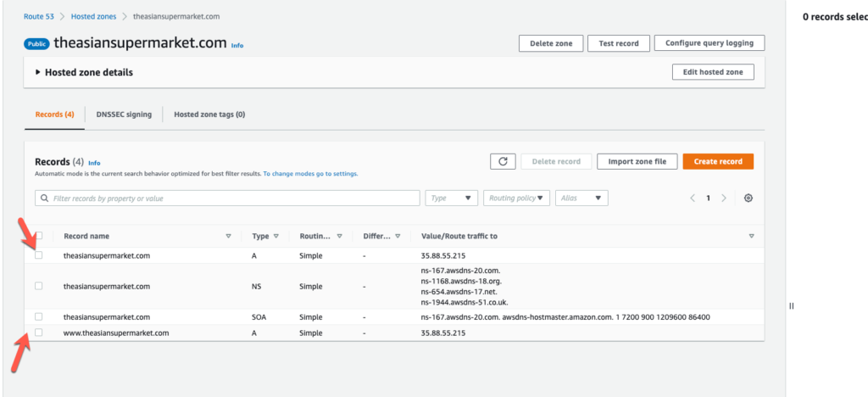
Task: Click the disabled Delete record button
Action: pos(556,161)
